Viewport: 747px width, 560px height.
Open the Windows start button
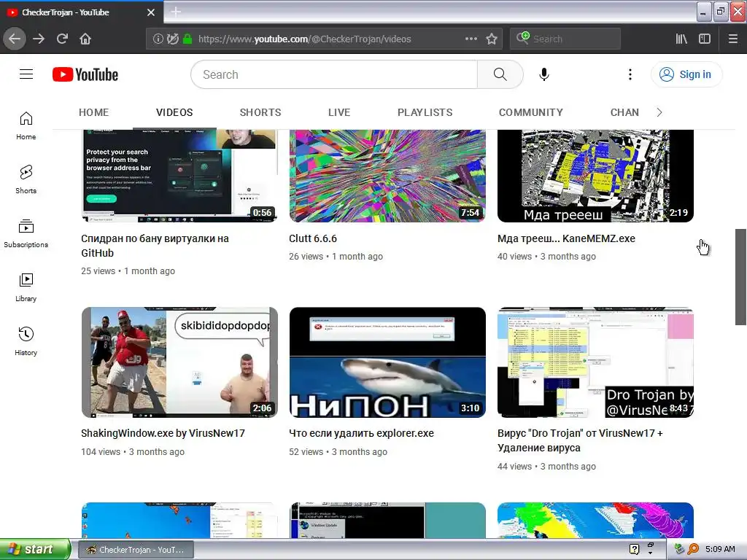click(x=35, y=549)
